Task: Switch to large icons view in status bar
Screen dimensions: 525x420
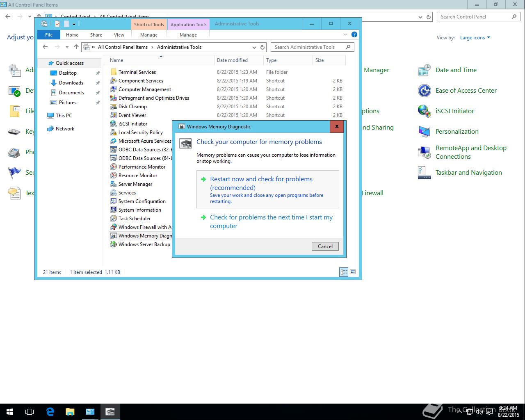Action: 353,272
